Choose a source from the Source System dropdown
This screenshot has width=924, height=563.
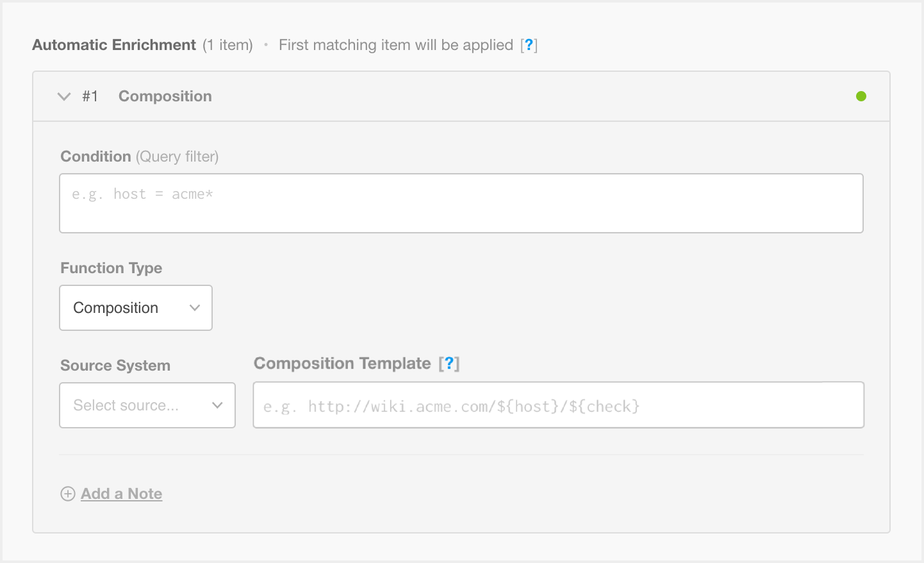tap(147, 405)
